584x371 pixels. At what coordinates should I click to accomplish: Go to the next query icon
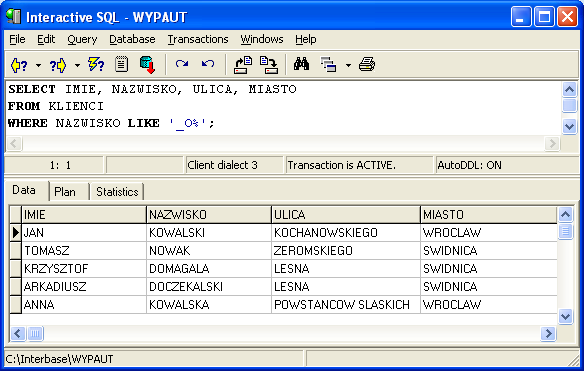[58, 65]
